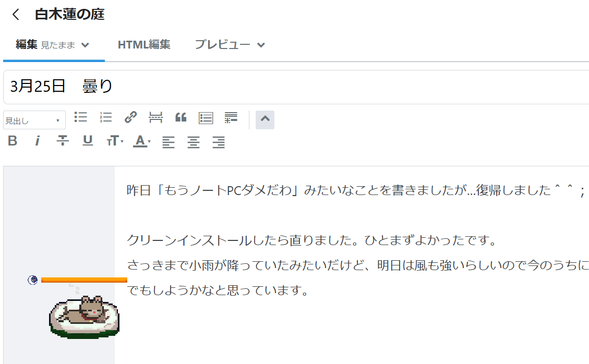Switch to the HTML編集 tab
The height and width of the screenshot is (364, 589).
coord(144,45)
